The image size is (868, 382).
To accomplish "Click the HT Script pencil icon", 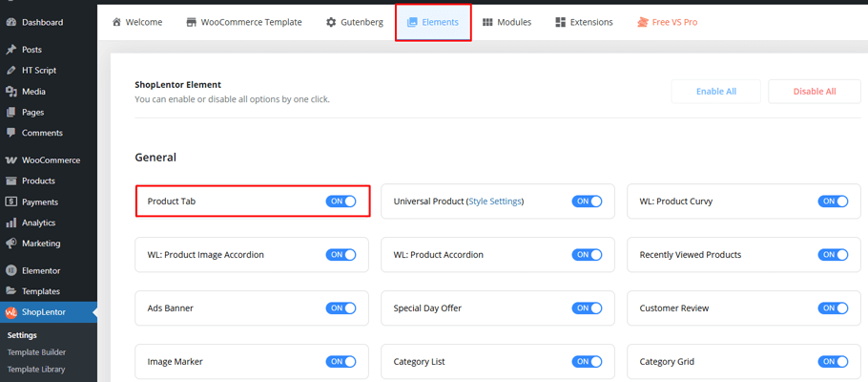I will [x=10, y=71].
